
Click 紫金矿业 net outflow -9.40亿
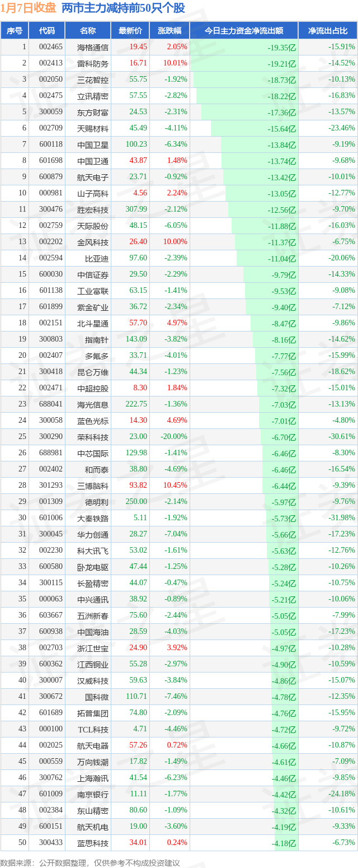click(x=283, y=307)
